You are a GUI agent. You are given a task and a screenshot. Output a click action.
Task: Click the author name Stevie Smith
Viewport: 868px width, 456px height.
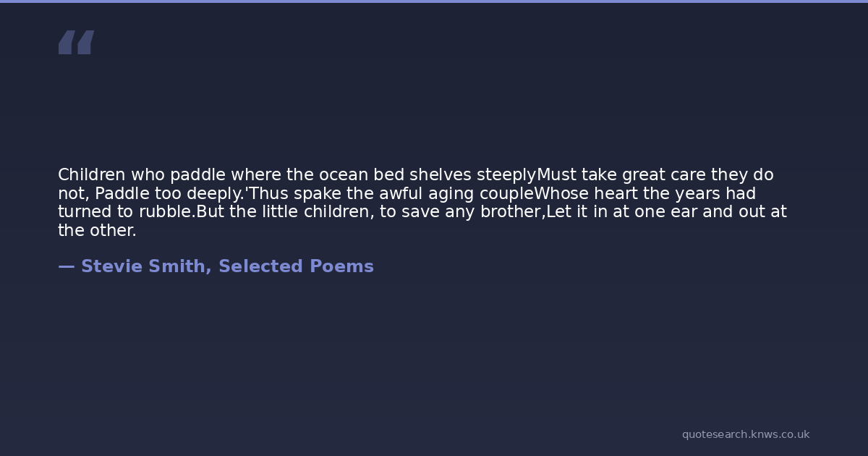click(142, 266)
